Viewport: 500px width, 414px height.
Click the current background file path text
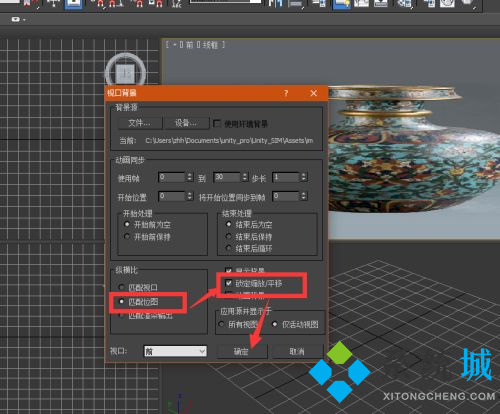pos(229,141)
